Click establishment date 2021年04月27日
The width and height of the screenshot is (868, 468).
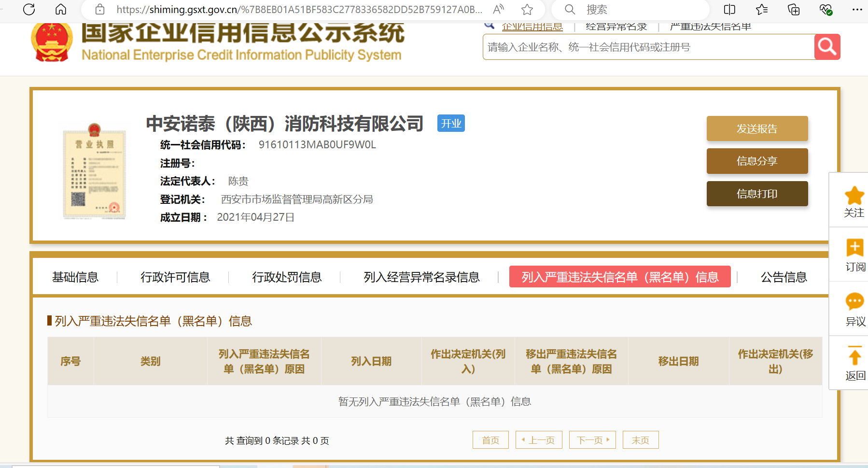point(256,217)
